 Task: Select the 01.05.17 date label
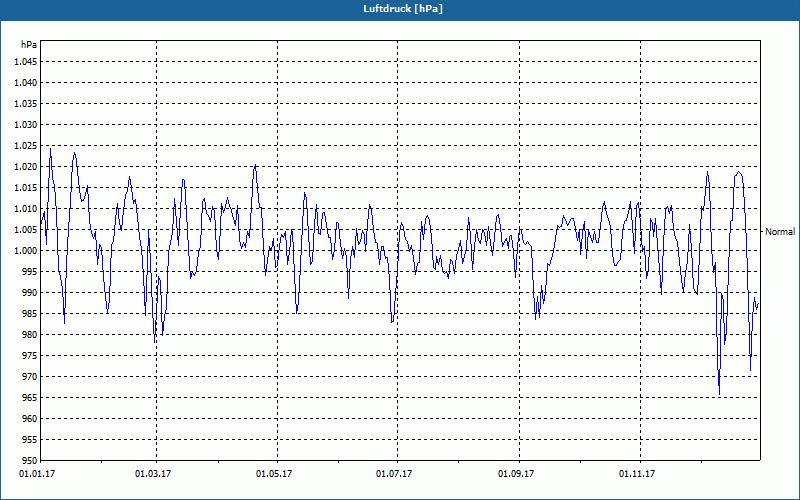[x=274, y=474]
